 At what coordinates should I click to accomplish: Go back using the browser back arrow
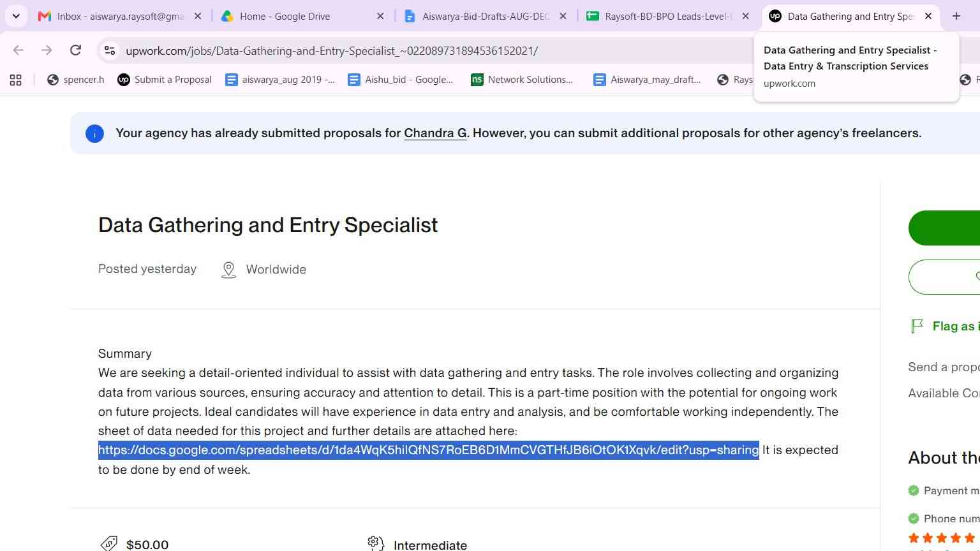point(18,50)
